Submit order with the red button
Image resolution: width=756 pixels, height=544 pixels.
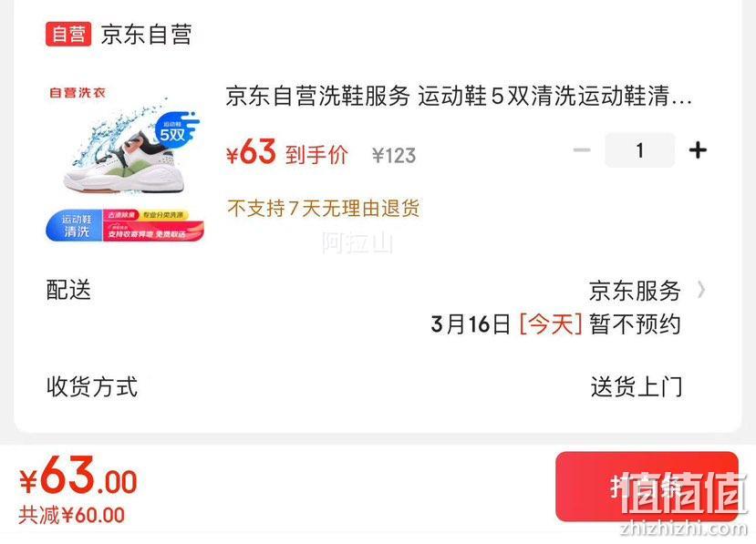(647, 487)
